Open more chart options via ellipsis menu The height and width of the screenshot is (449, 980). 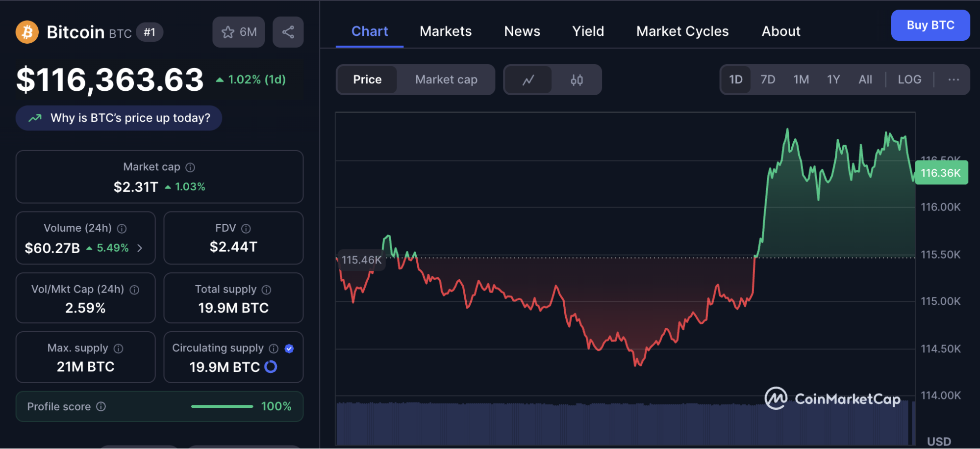[x=954, y=79]
